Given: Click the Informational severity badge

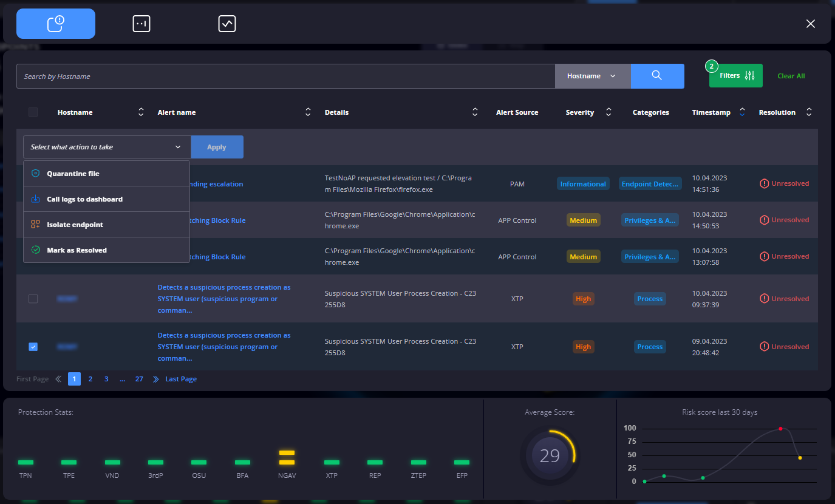Looking at the screenshot, I should (583, 184).
